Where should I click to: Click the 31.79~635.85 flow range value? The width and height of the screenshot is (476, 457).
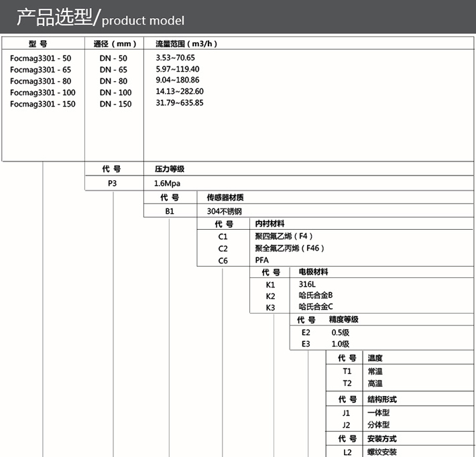pos(179,103)
